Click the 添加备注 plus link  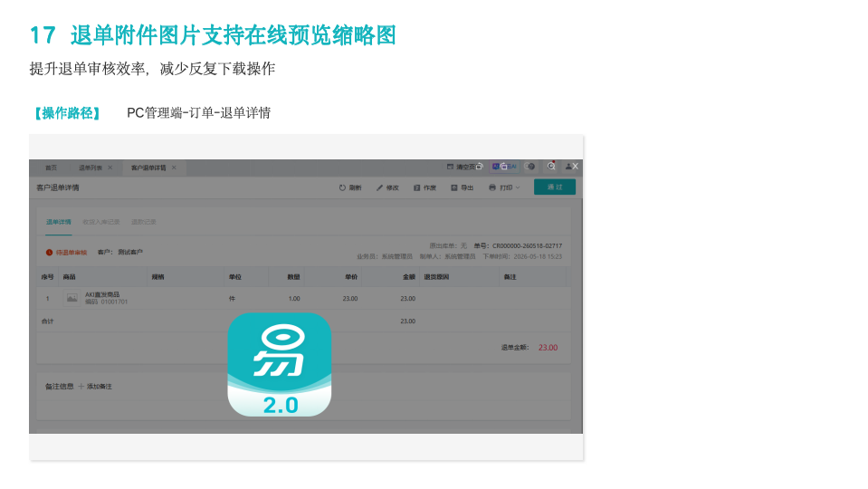(x=95, y=387)
